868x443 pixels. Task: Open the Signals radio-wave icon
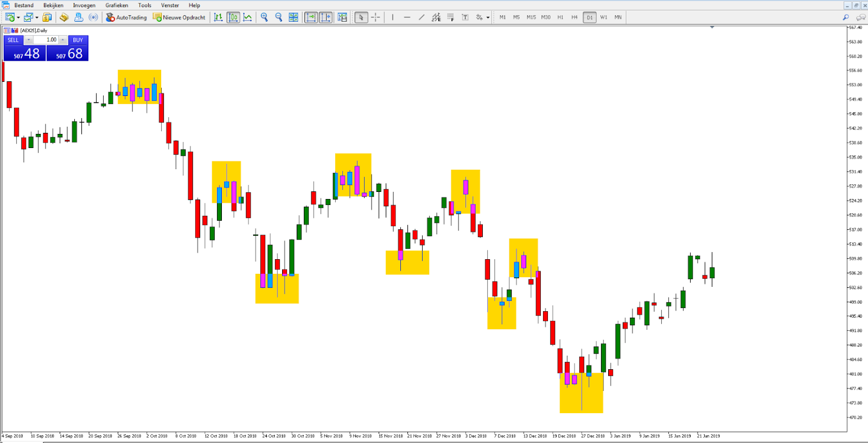point(93,17)
